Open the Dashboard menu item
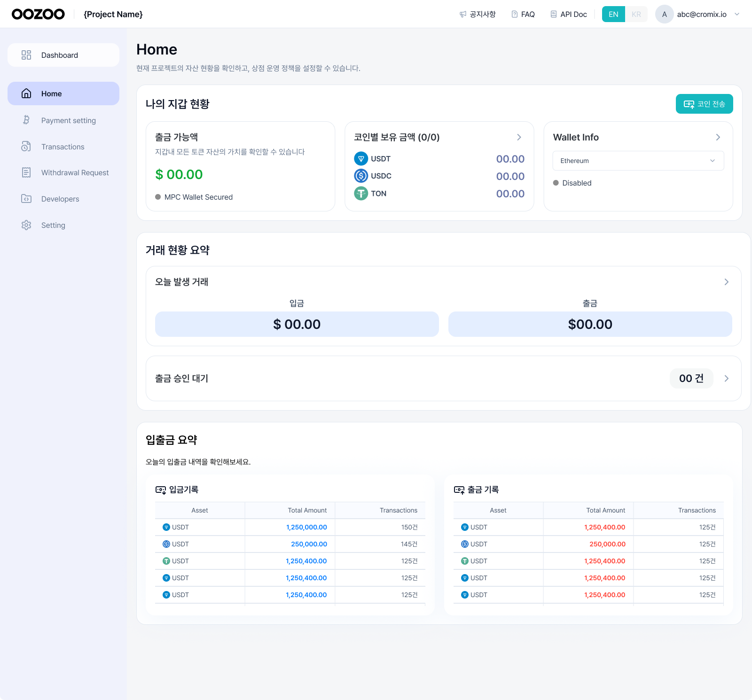752x700 pixels. [x=63, y=55]
